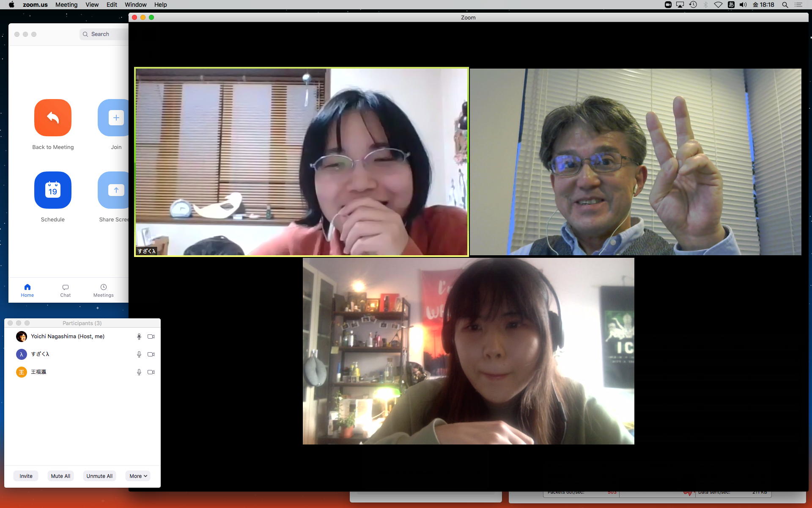The image size is (812, 508).
Task: Switch to the Meetings tab
Action: pos(104,290)
